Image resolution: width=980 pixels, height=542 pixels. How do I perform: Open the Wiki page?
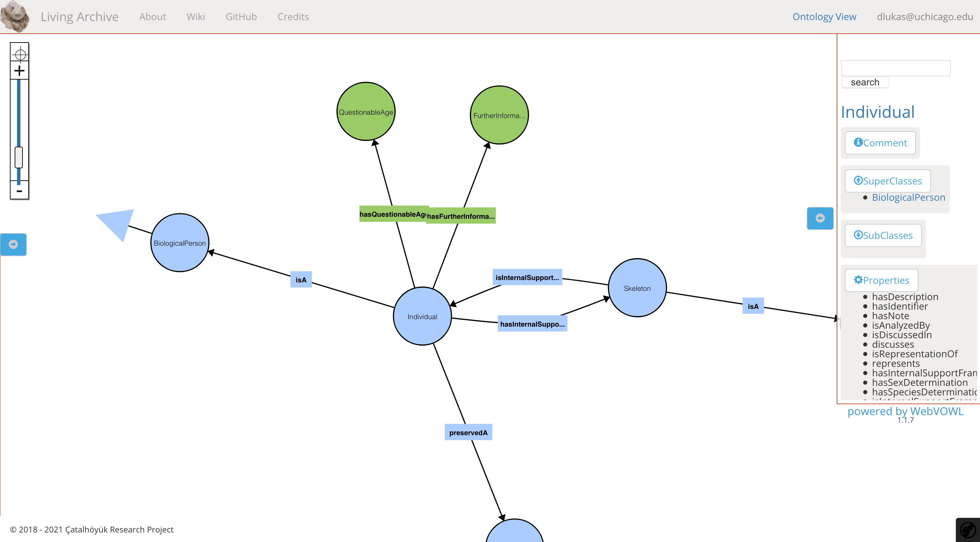tap(195, 17)
